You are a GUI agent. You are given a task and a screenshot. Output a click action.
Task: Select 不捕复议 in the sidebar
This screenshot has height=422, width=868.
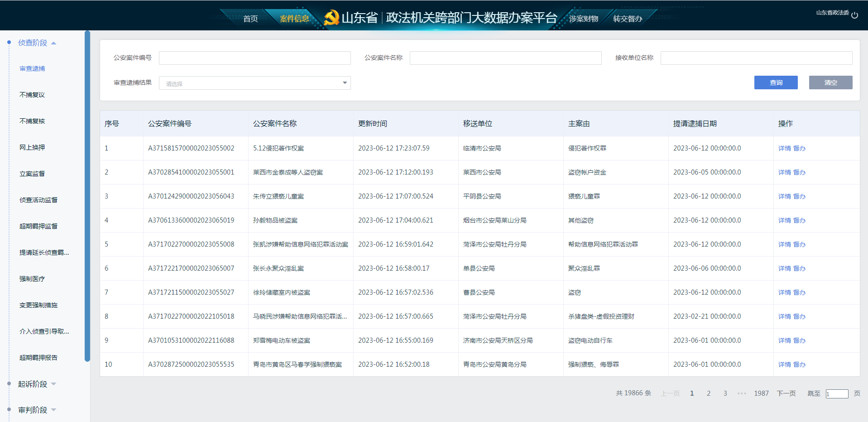tap(32, 95)
